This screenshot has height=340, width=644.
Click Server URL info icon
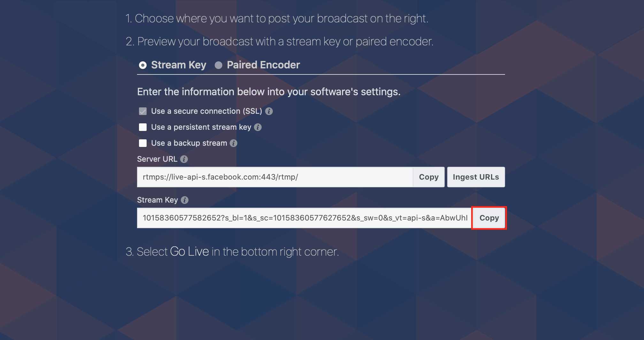pos(184,159)
